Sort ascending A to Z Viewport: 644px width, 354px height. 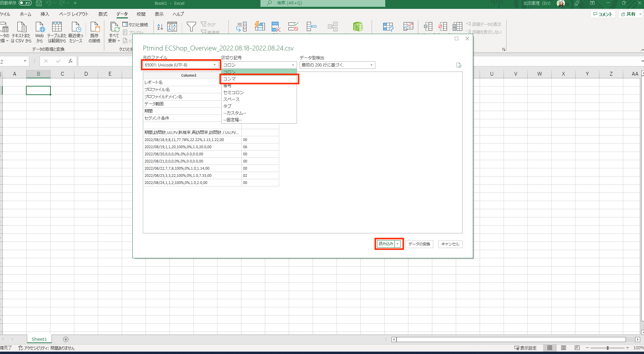(160, 27)
